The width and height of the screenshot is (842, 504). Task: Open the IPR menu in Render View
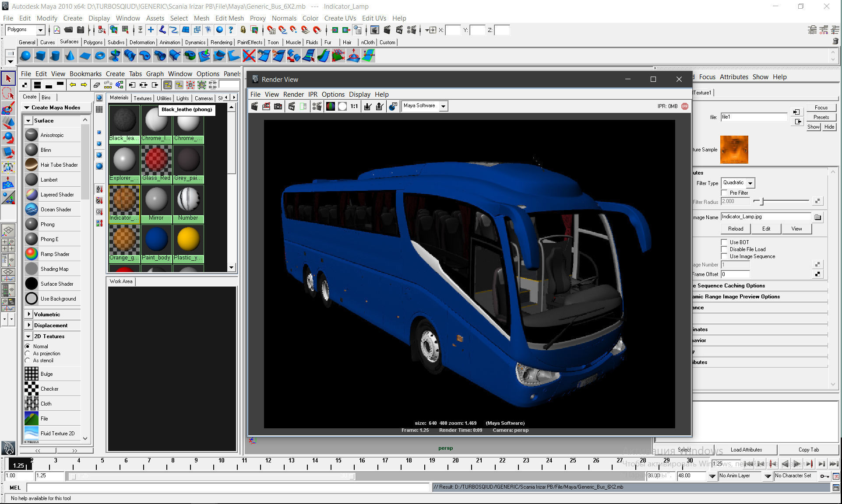(313, 94)
